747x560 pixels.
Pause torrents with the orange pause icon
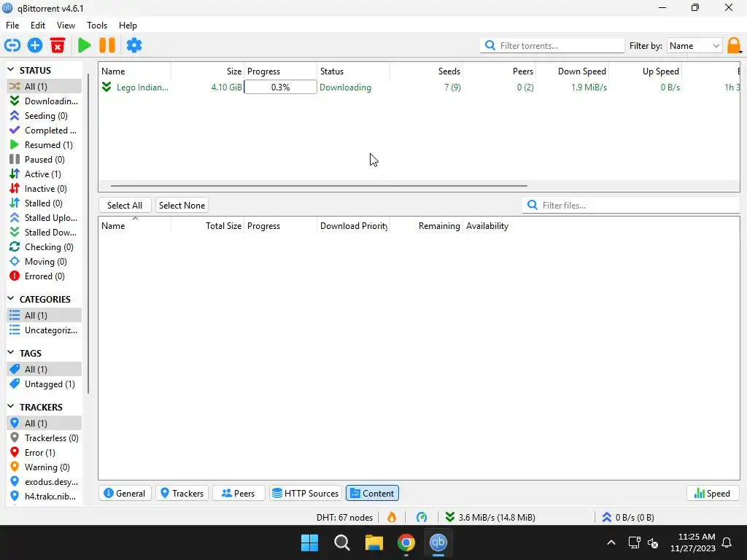[x=107, y=45]
